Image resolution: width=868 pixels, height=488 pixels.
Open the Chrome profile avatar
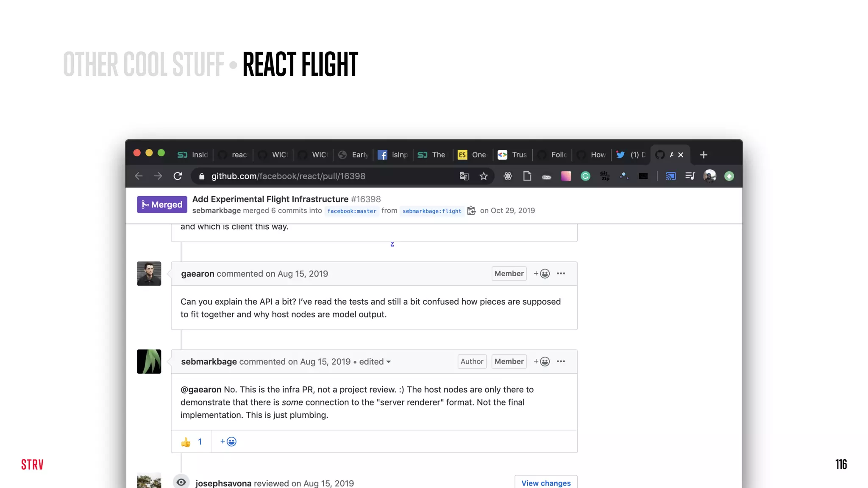tap(710, 176)
